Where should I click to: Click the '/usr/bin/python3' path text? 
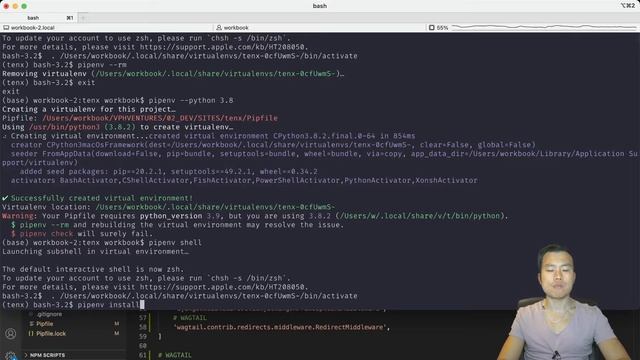coord(64,127)
